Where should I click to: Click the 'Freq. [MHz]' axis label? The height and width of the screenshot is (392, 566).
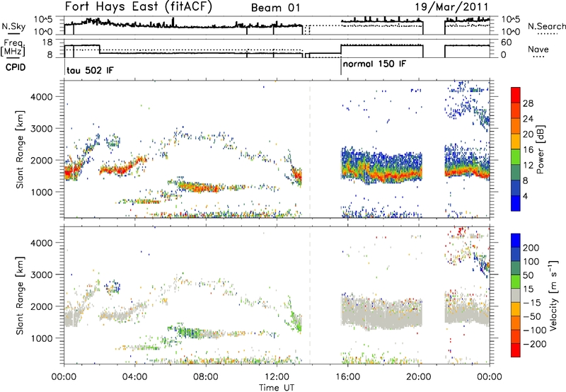pos(13,47)
